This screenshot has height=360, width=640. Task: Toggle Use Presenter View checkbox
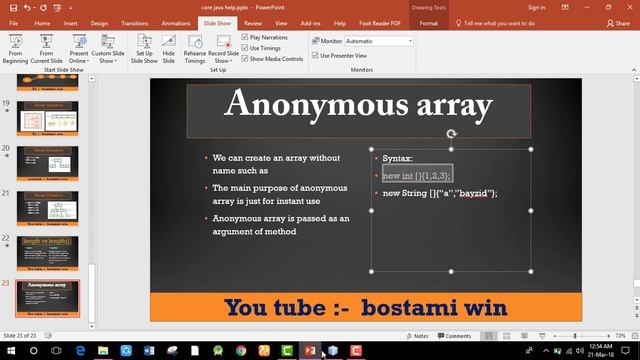tap(315, 55)
